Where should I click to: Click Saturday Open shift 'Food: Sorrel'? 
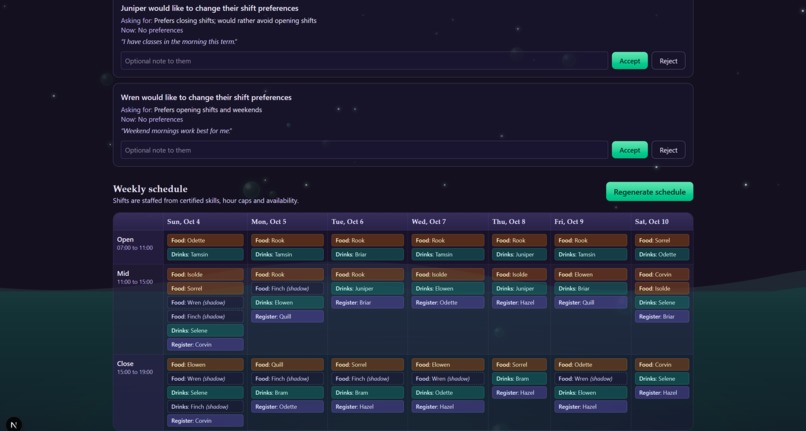662,240
